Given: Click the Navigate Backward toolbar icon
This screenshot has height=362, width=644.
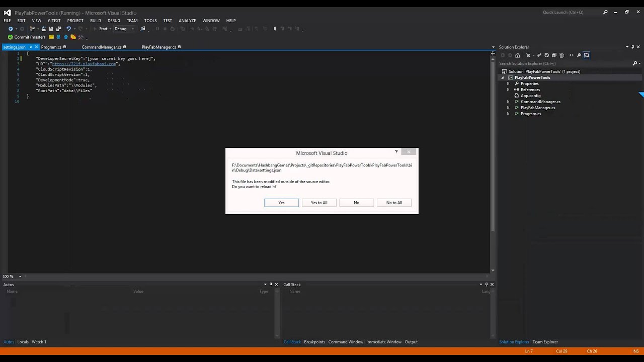Looking at the screenshot, I should click(11, 29).
